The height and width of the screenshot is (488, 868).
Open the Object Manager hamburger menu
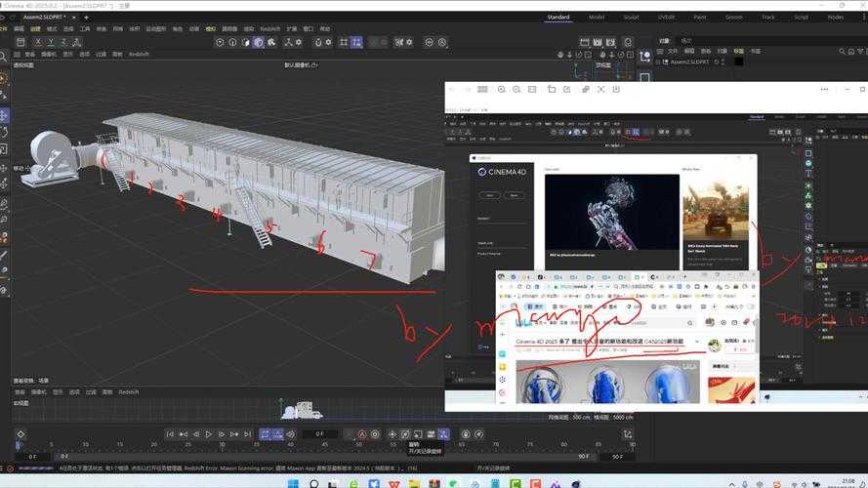click(660, 52)
